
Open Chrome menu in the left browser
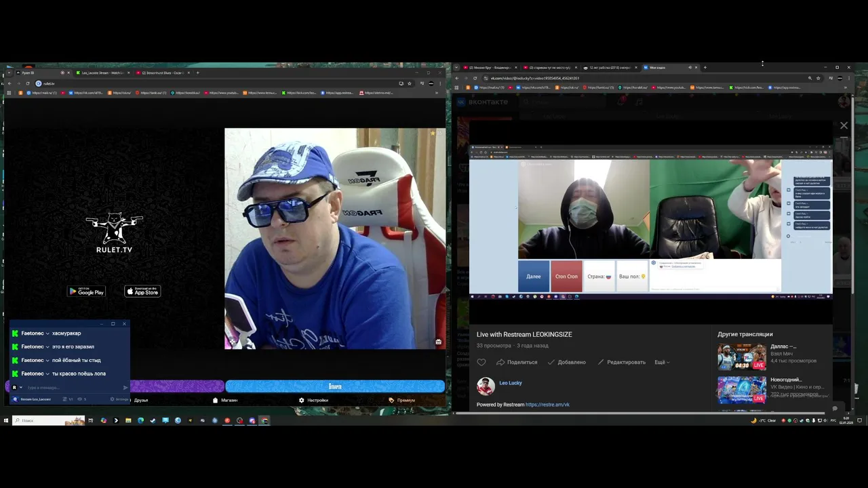pos(441,83)
